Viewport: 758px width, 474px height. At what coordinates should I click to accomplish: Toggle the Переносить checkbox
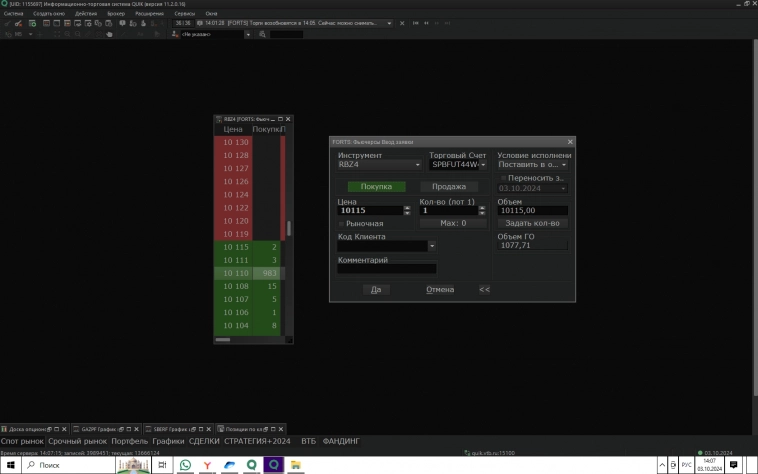503,177
